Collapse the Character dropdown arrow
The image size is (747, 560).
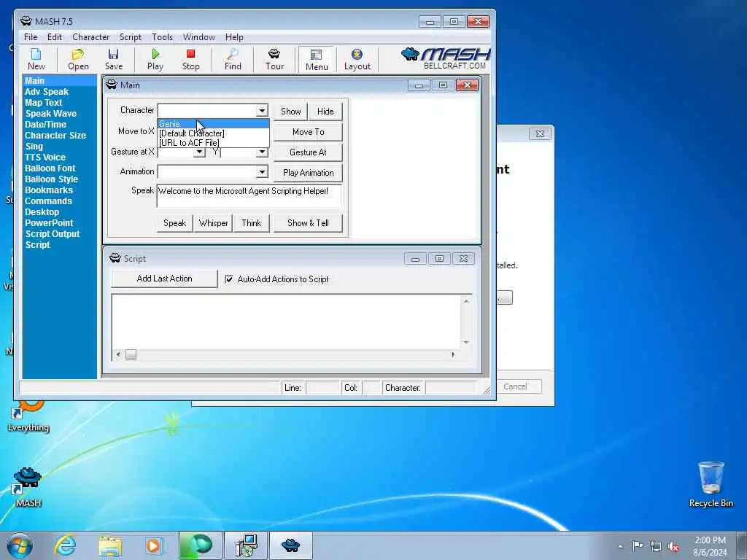point(262,111)
